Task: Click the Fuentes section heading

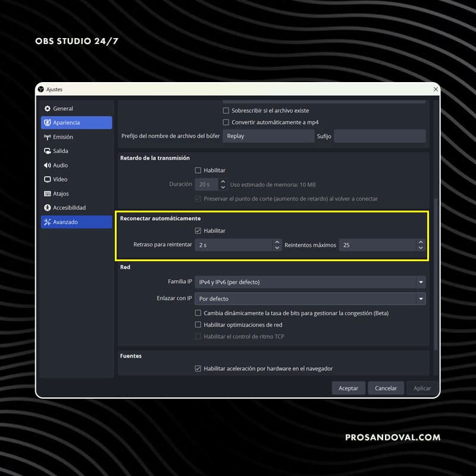Action: (x=131, y=356)
